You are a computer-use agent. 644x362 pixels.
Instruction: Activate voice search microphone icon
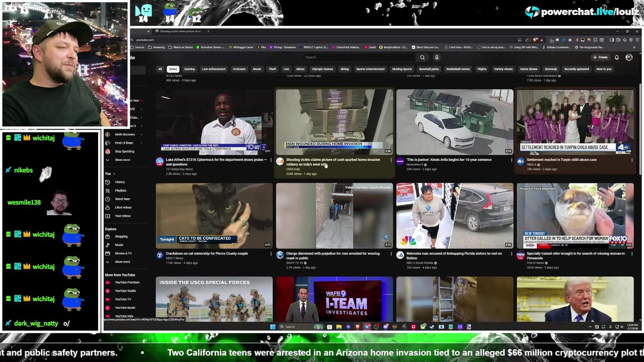pos(437,57)
